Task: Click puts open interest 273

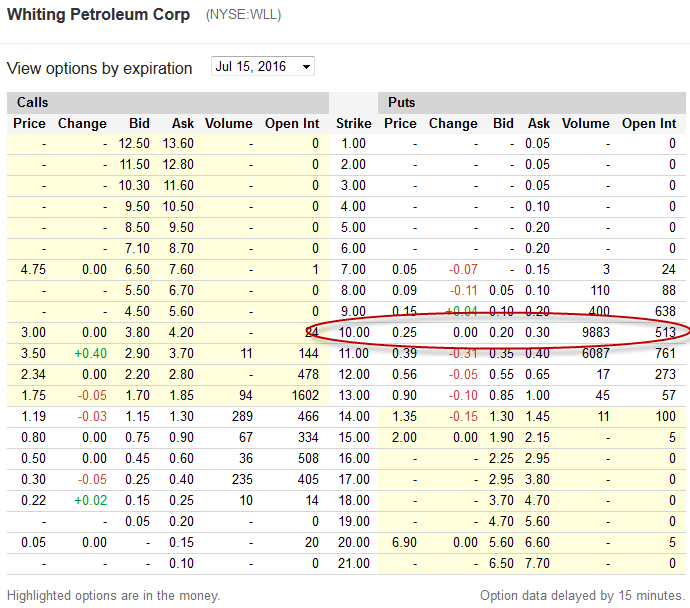Action: click(665, 374)
